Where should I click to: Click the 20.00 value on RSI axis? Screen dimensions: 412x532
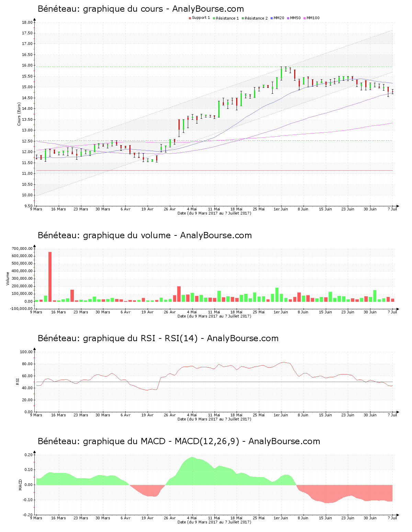click(27, 400)
